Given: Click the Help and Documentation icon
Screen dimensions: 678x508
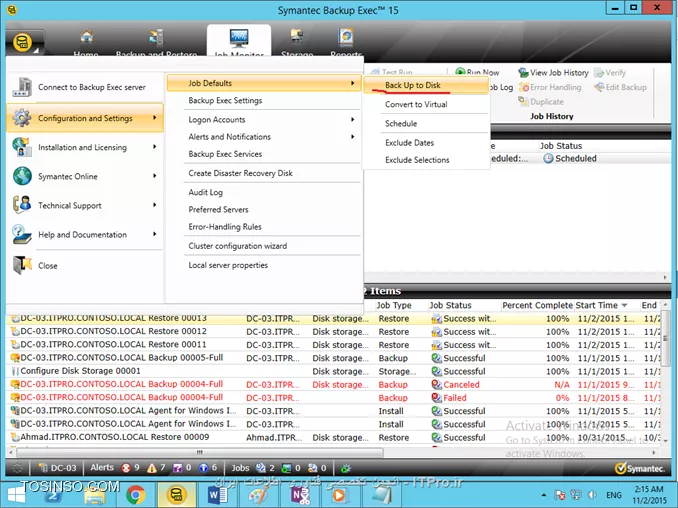Looking at the screenshot, I should [22, 234].
